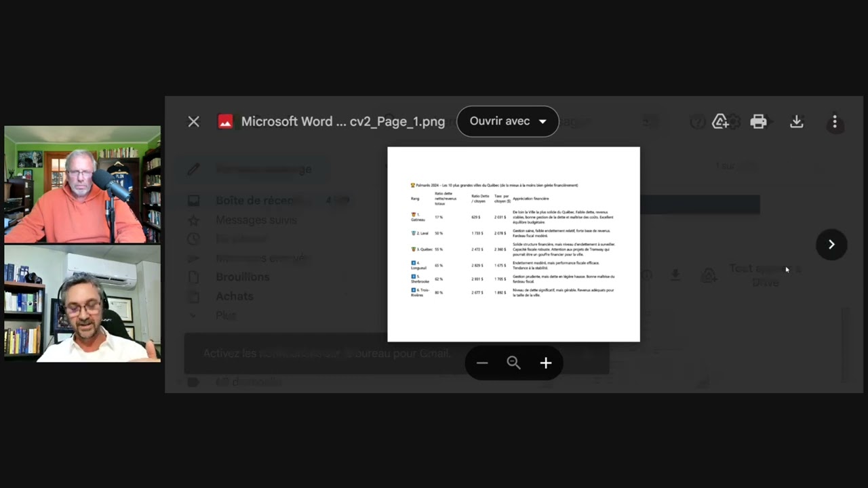868x488 pixels.
Task: Add the file to Google Drive
Action: 720,121
